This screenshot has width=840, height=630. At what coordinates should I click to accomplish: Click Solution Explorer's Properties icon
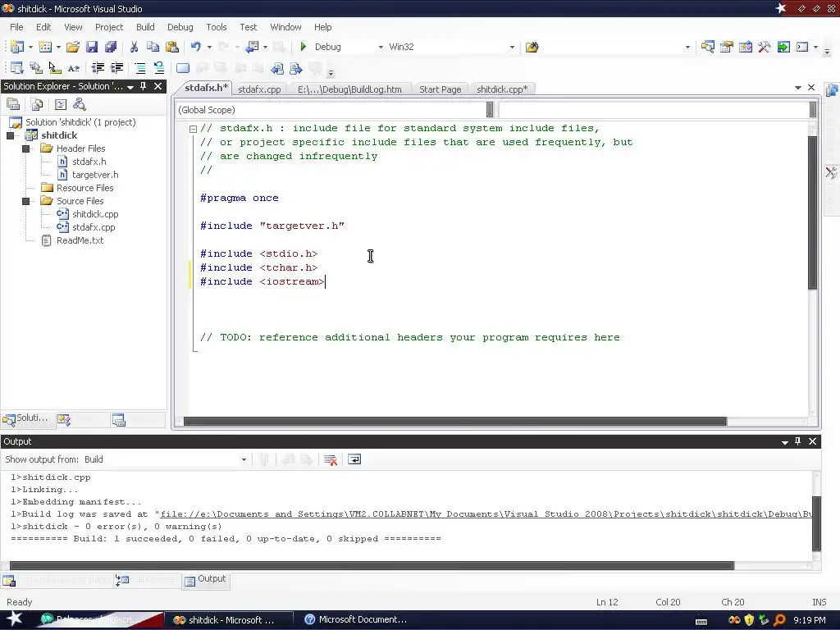(x=13, y=104)
